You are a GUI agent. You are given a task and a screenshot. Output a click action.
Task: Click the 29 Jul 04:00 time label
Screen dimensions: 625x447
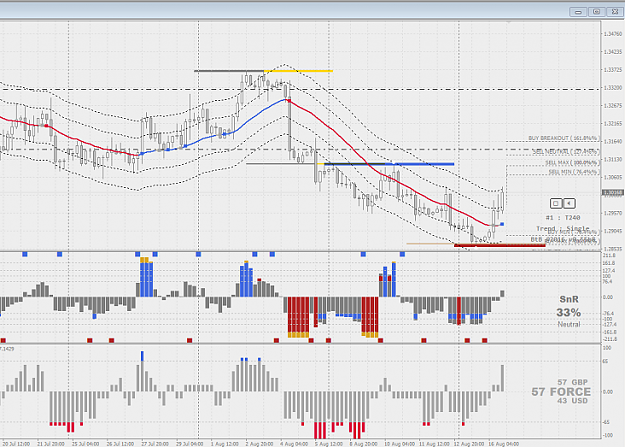click(189, 443)
